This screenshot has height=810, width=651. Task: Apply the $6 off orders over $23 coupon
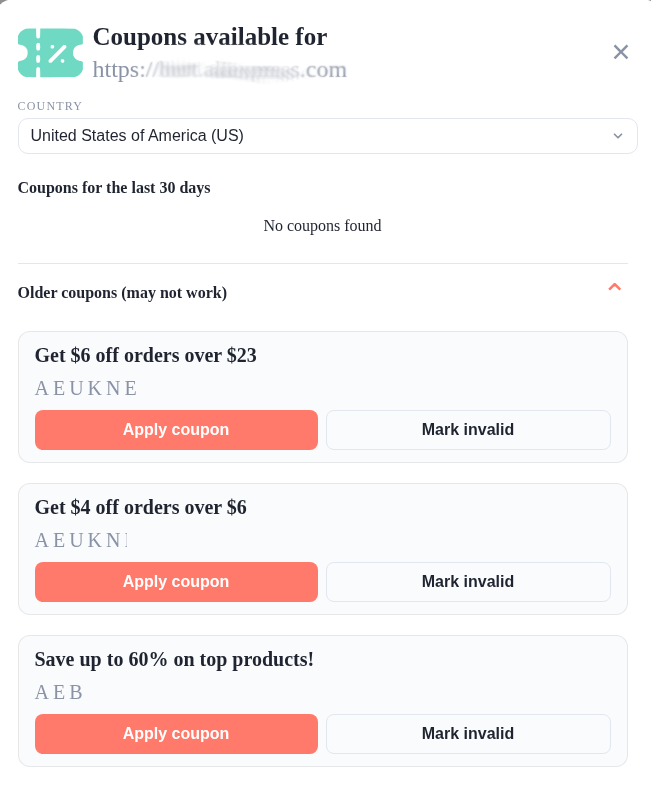(x=176, y=429)
